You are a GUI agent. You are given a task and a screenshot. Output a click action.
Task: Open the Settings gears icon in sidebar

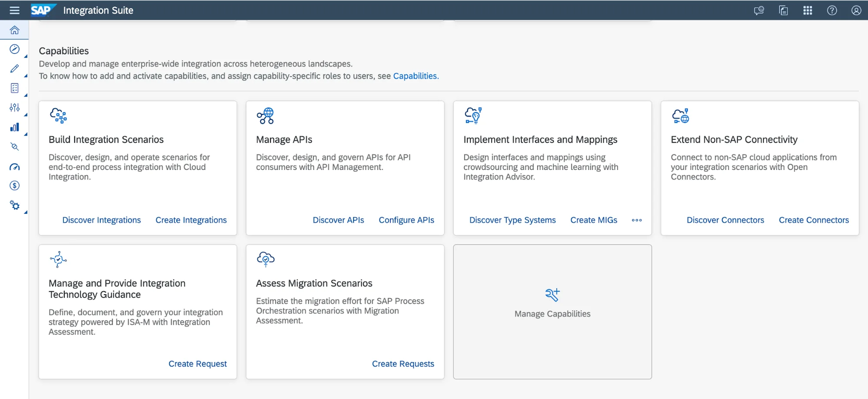pos(14,205)
